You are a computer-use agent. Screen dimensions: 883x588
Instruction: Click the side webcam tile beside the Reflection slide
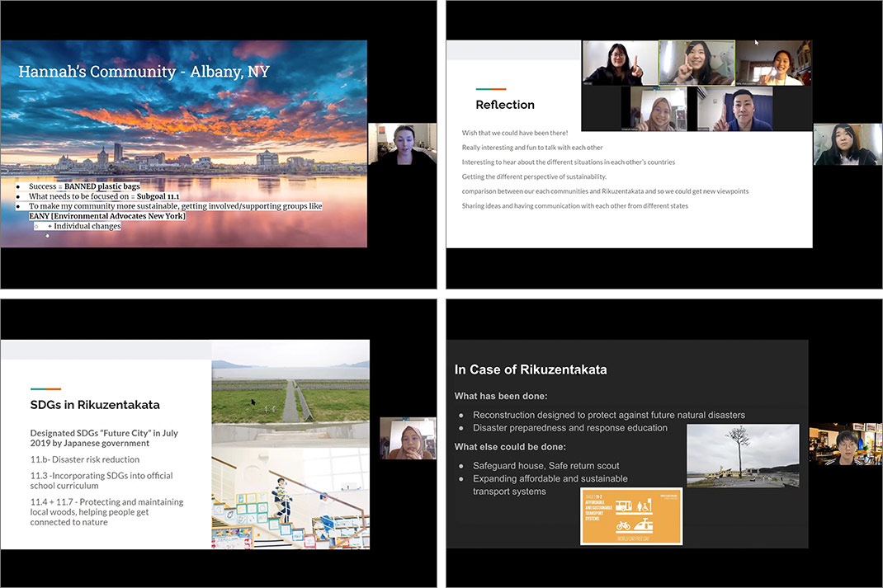point(848,144)
